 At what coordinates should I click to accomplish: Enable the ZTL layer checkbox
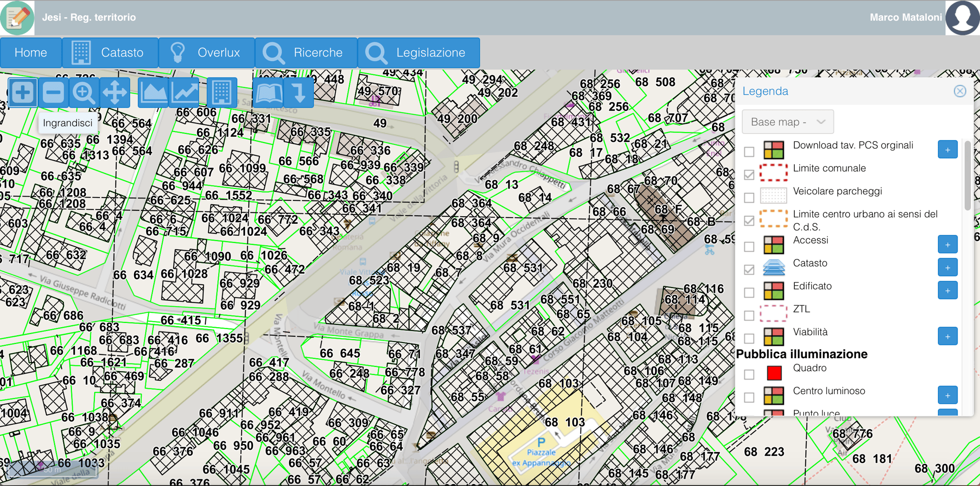(x=749, y=315)
